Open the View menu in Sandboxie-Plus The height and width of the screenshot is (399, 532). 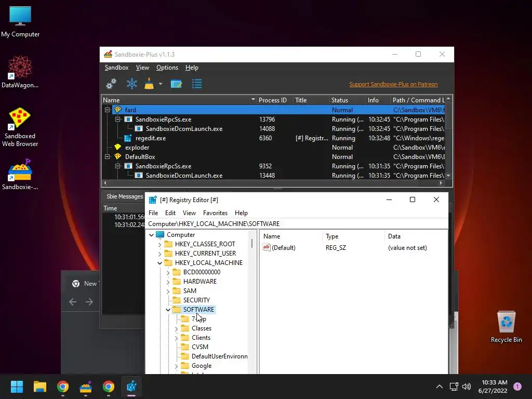(142, 68)
